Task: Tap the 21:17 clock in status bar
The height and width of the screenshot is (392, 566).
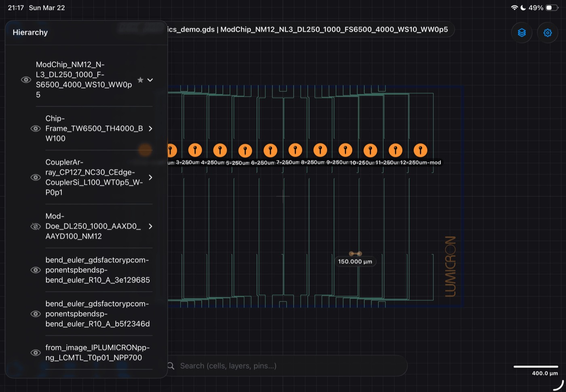Action: [16, 8]
